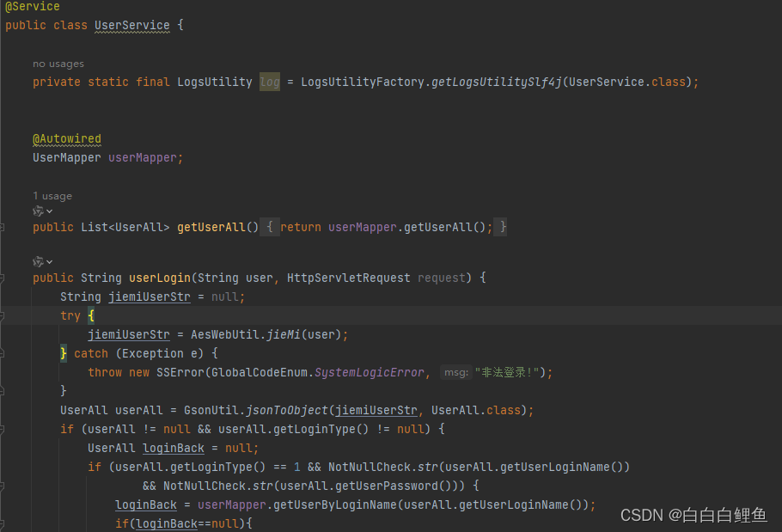782x532 pixels.
Task: Click the highlighted log field identifier
Action: click(x=269, y=81)
